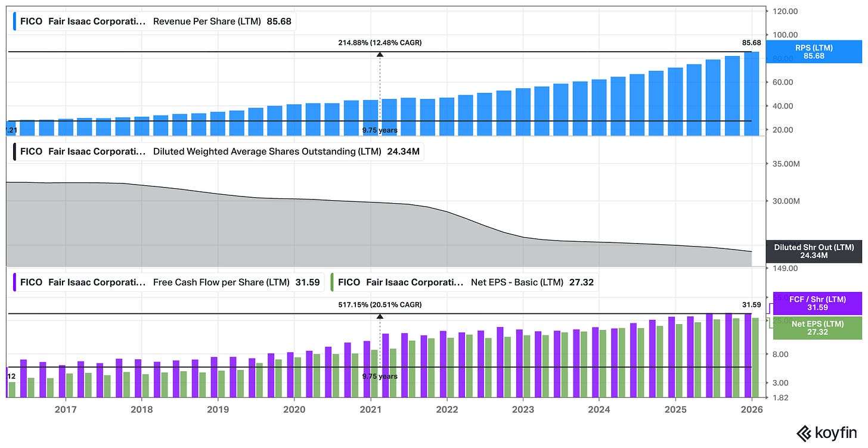
Task: Click the 3.00 y-axis label
Action: point(781,383)
